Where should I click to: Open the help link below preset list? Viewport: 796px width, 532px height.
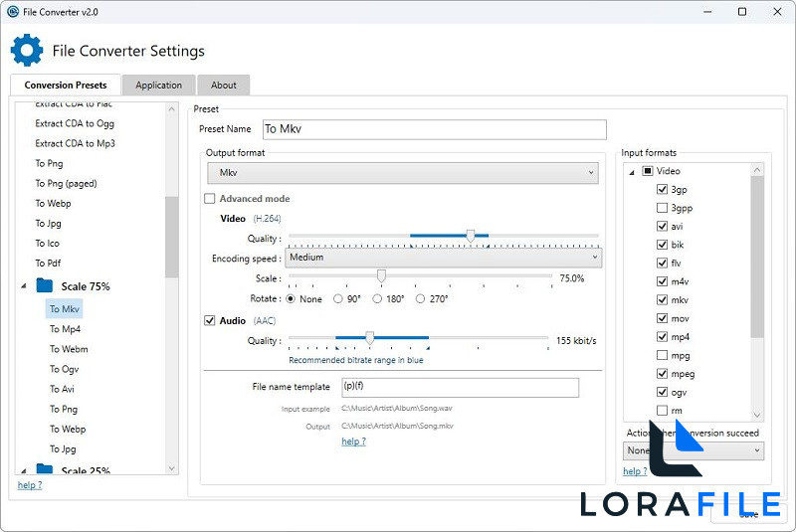pos(30,485)
